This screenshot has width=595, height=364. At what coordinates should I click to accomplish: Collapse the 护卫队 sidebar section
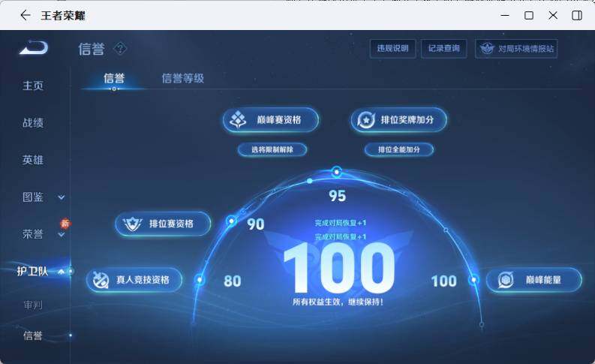[61, 272]
